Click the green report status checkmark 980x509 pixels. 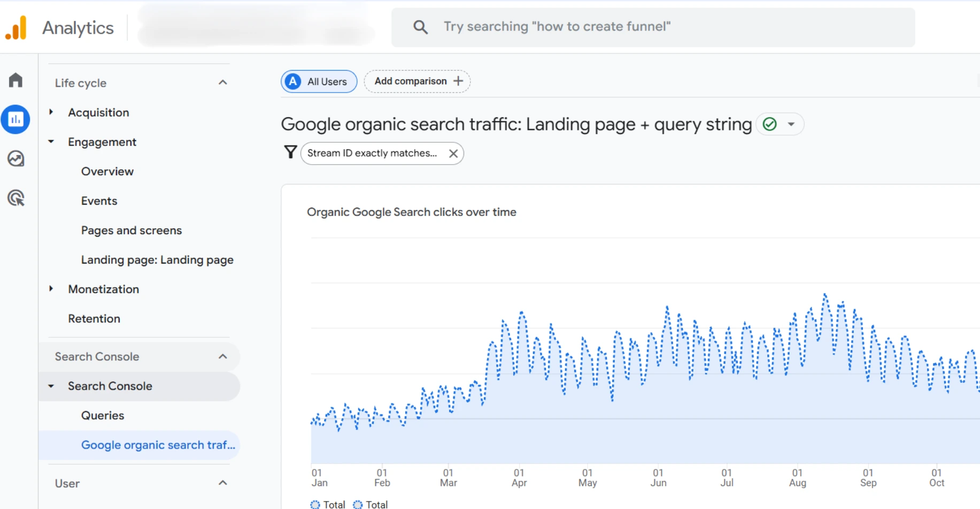pos(770,124)
